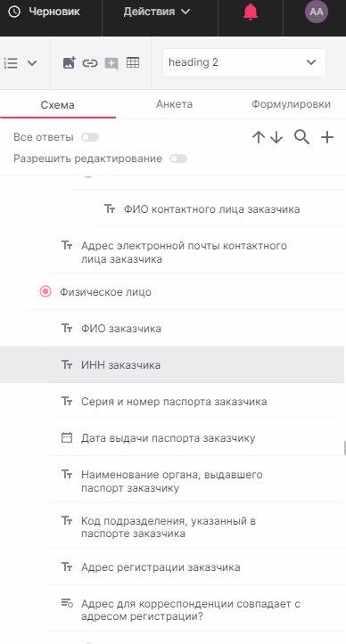Screen dimensions: 346x644
Task: Enable 'Разрешить редактирование' switch
Action: click(x=178, y=159)
